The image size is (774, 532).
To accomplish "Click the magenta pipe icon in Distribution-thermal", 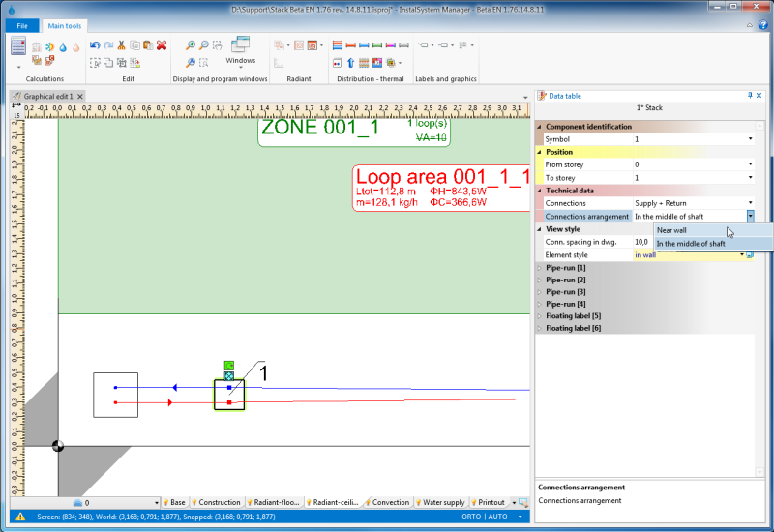I will pos(391,45).
